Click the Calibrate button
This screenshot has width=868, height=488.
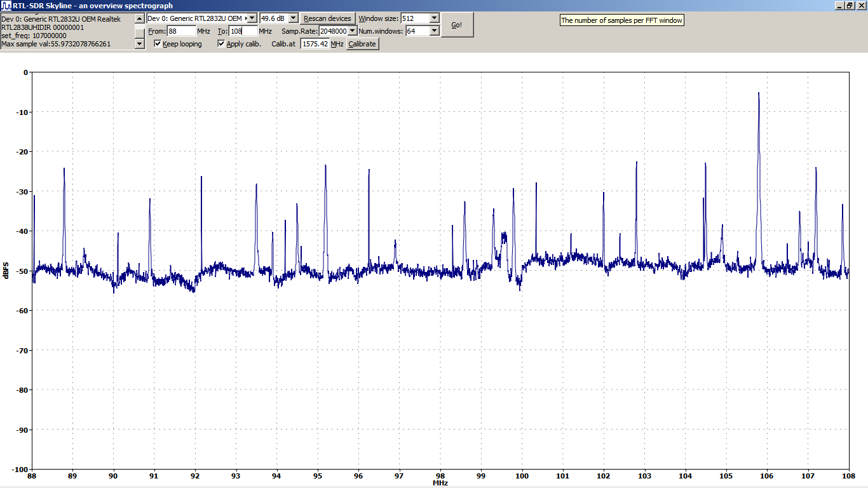(x=362, y=44)
